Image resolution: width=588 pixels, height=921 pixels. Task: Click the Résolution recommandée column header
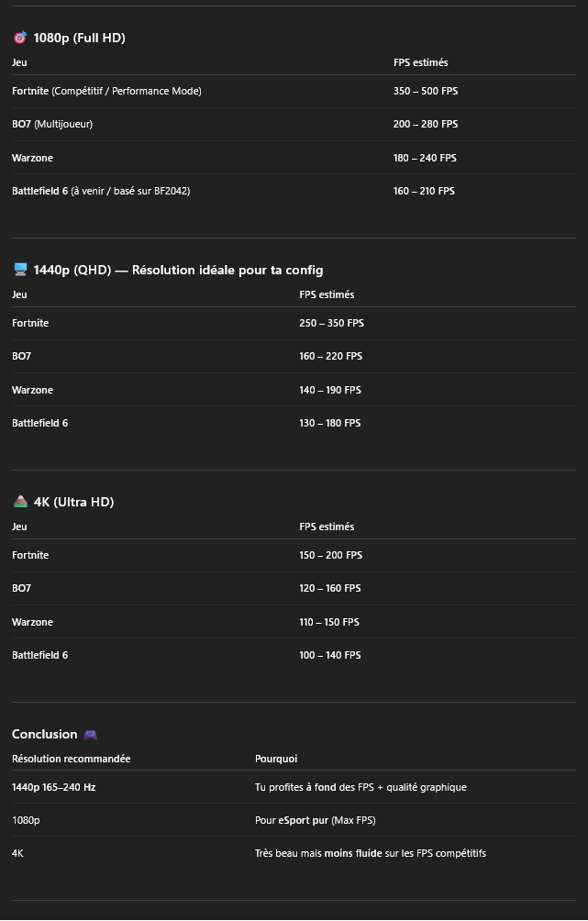[71, 759]
